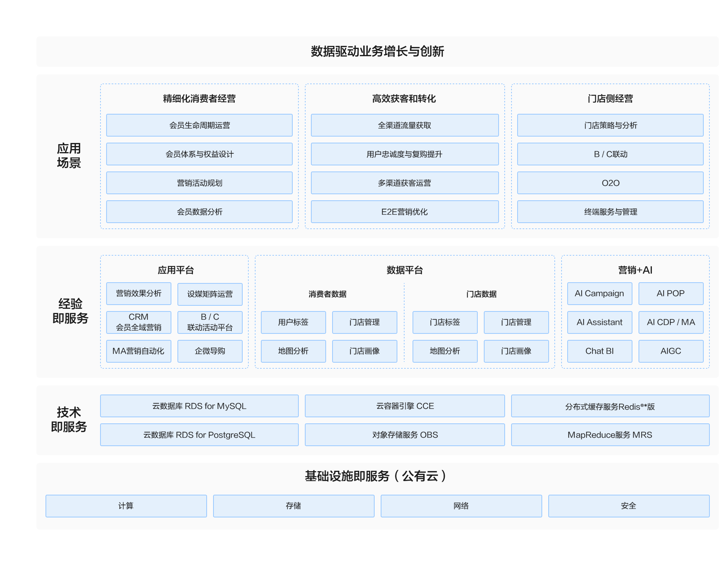Viewport: 728px width, 566px height.
Task: Click the 高效获客和转化 heading
Action: pos(404,99)
